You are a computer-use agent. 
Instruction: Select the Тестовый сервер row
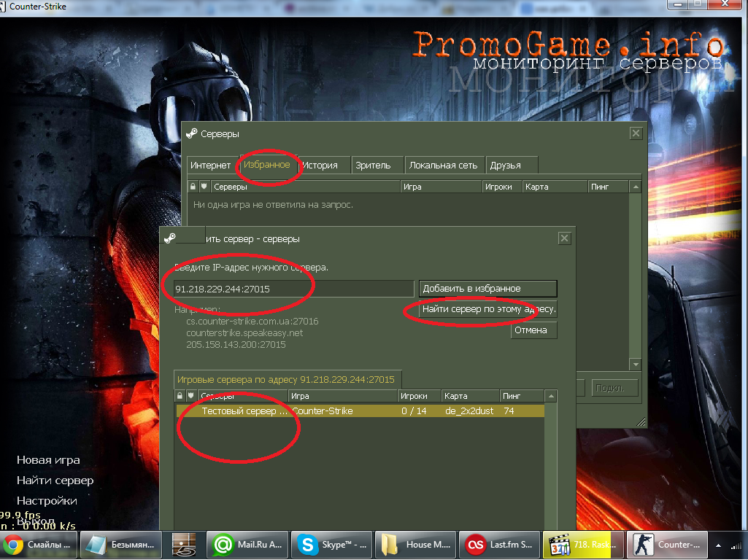coord(360,411)
